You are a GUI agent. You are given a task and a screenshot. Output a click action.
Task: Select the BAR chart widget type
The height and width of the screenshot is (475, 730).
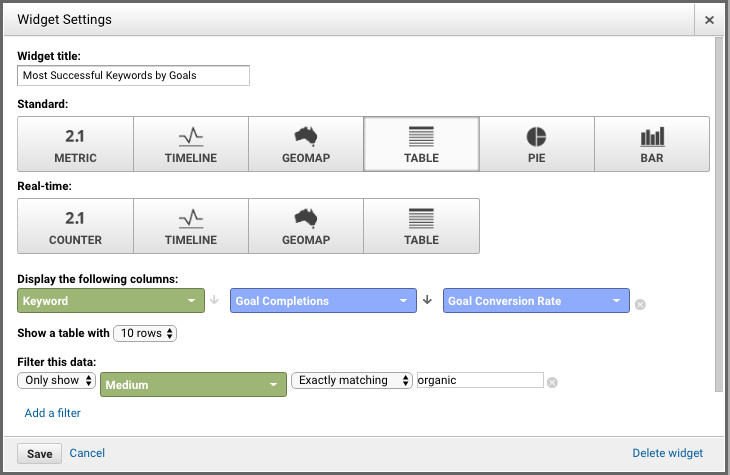[x=652, y=144]
